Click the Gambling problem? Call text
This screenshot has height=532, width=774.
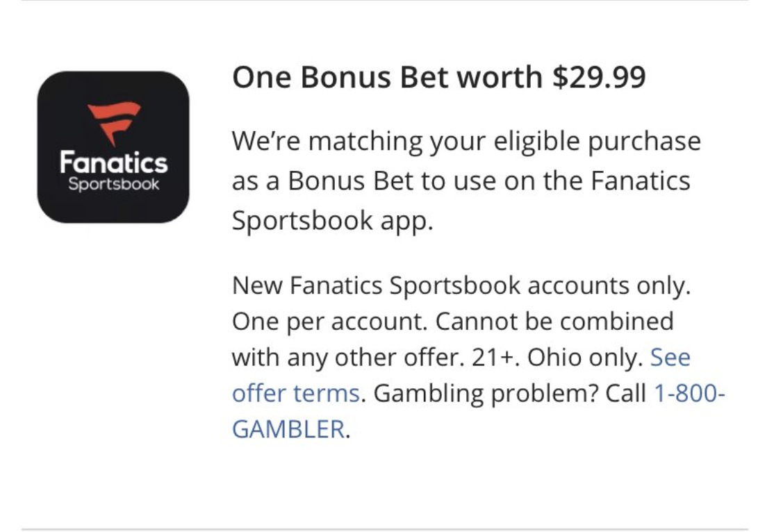509,393
